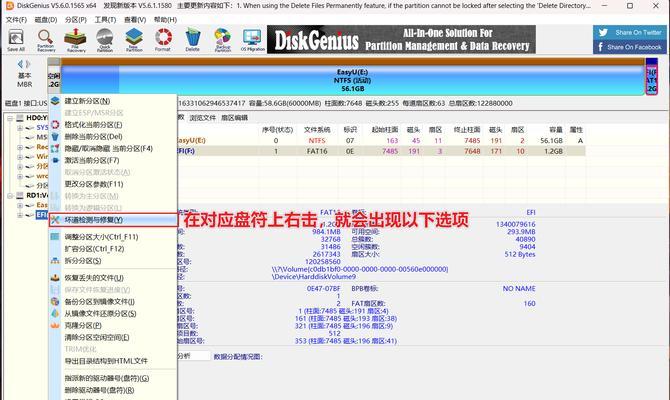Choose 建立新分区(N) from the context menu
Screen dimensions: 670x400
click(113, 101)
